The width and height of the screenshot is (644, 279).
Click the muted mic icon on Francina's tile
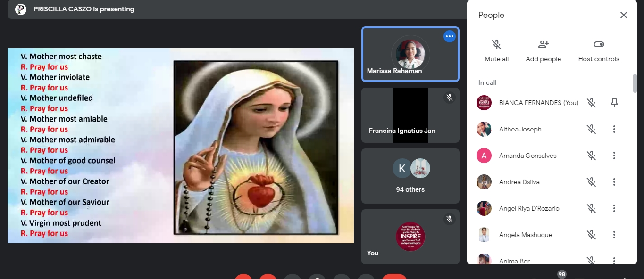[450, 98]
